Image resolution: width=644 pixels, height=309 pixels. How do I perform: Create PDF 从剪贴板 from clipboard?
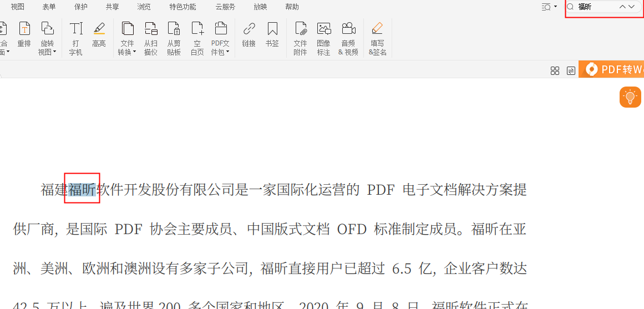pyautogui.click(x=174, y=39)
